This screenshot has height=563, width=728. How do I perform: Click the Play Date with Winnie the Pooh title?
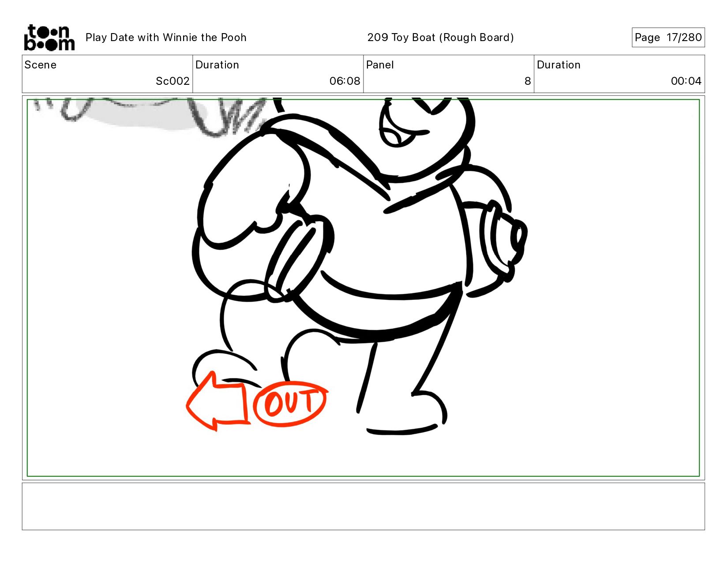pos(166,38)
